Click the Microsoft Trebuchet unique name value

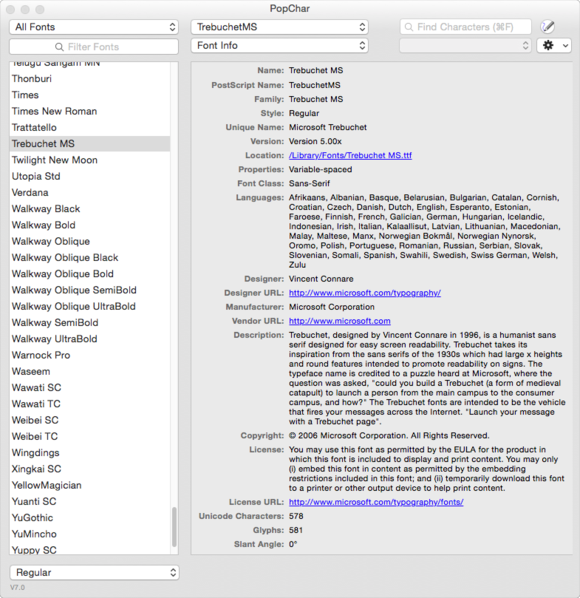(328, 127)
